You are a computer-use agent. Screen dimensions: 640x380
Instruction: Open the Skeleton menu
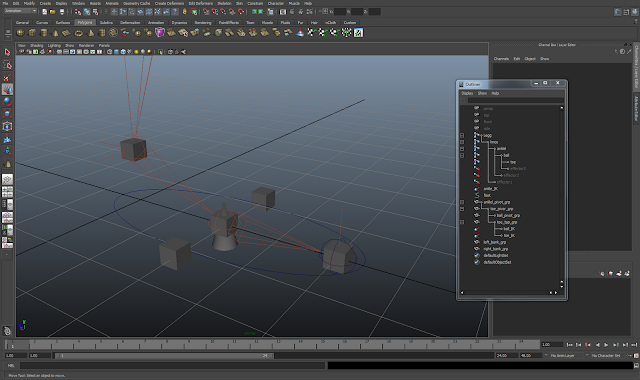click(x=224, y=3)
